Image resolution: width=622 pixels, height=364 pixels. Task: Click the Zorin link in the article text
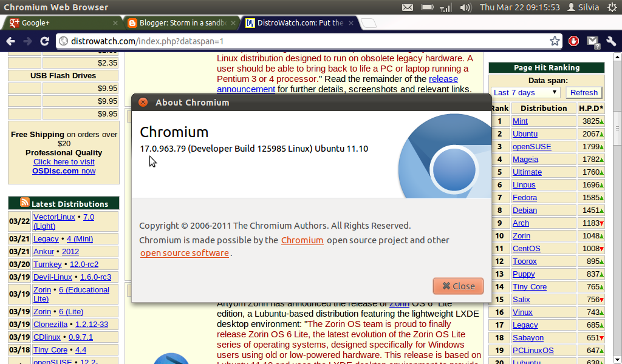click(x=399, y=304)
